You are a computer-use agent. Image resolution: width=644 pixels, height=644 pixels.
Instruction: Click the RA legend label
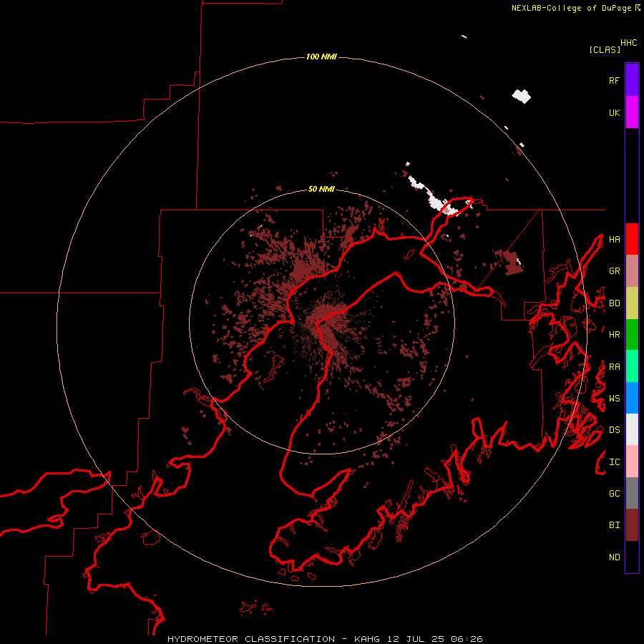click(614, 367)
